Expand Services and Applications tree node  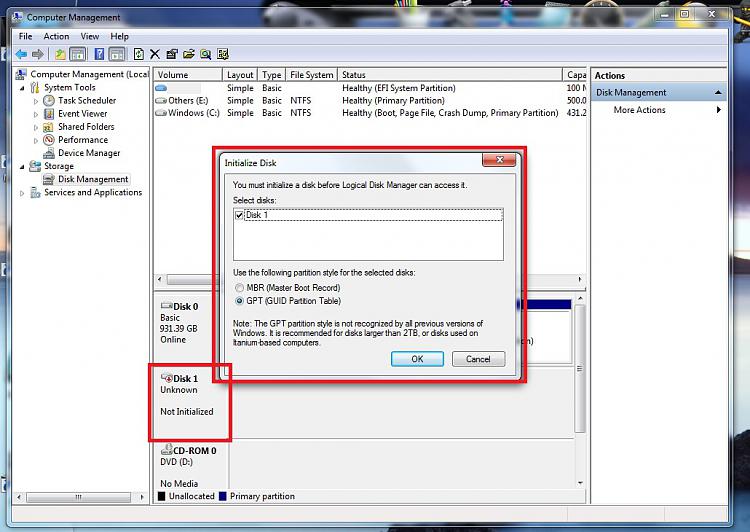click(22, 193)
